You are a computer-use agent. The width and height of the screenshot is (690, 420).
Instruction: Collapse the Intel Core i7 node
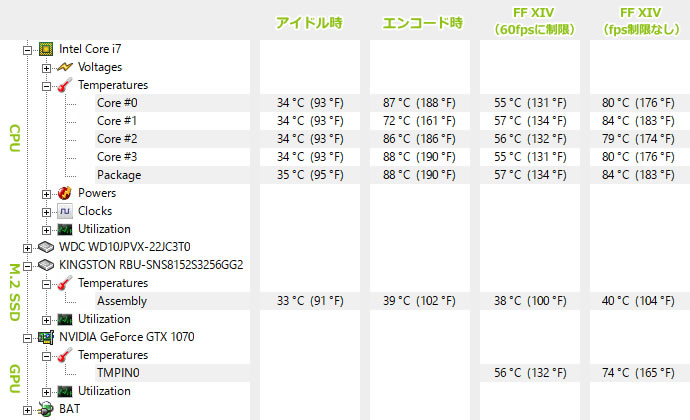click(x=27, y=50)
